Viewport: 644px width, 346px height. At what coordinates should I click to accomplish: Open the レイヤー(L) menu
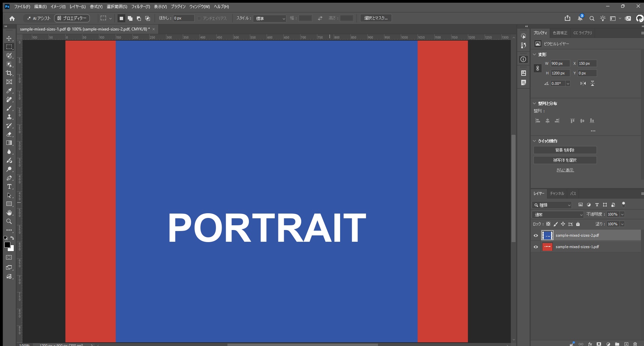pos(77,7)
